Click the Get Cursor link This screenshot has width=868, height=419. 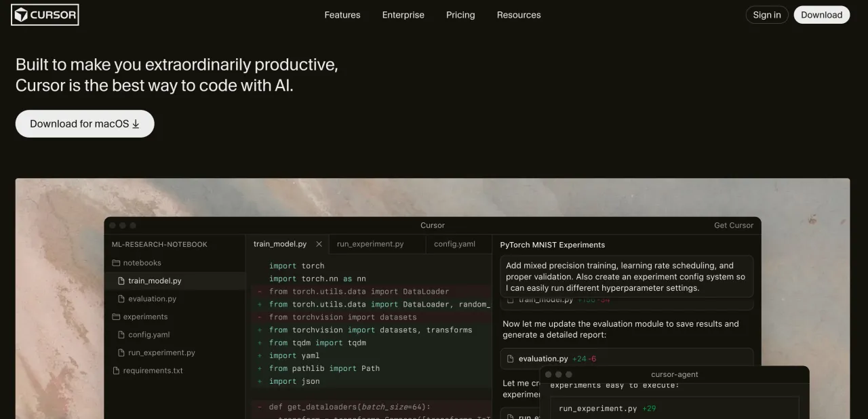click(734, 226)
